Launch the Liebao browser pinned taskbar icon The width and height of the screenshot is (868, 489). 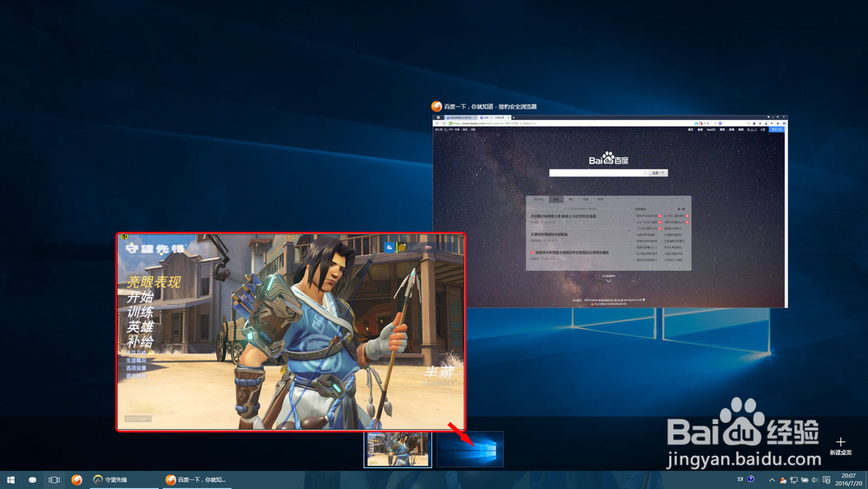coord(76,479)
